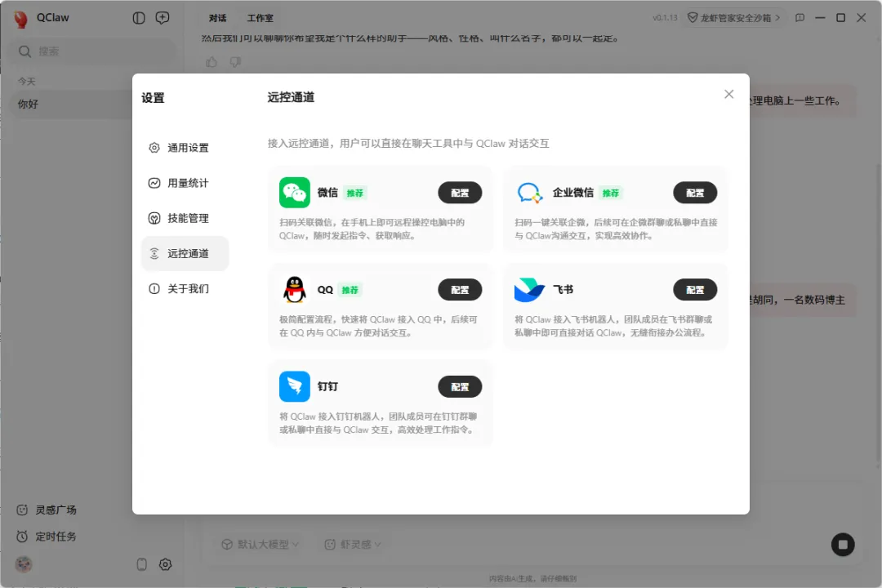The height and width of the screenshot is (588, 882).
Task: Configure the 钉钉 channel
Action: tap(460, 386)
